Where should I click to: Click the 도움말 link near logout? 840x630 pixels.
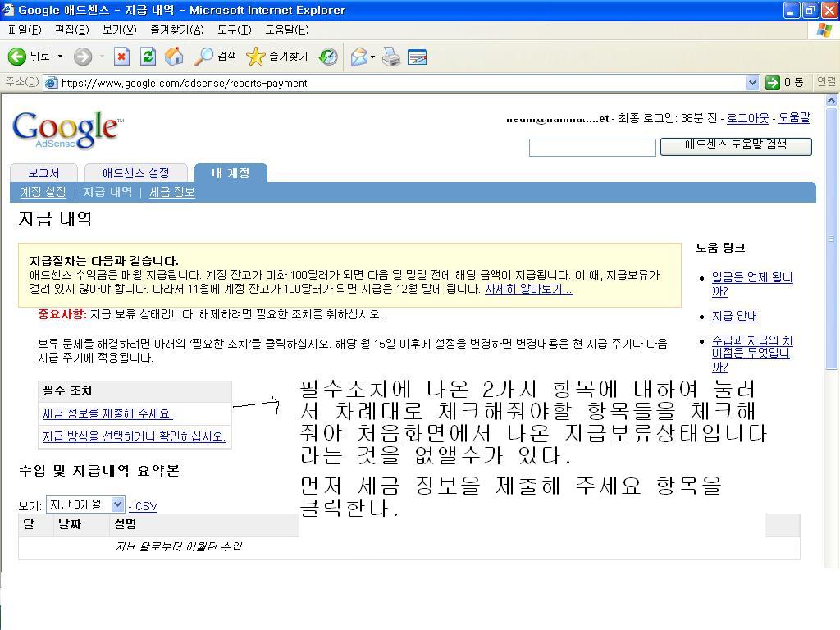(794, 118)
